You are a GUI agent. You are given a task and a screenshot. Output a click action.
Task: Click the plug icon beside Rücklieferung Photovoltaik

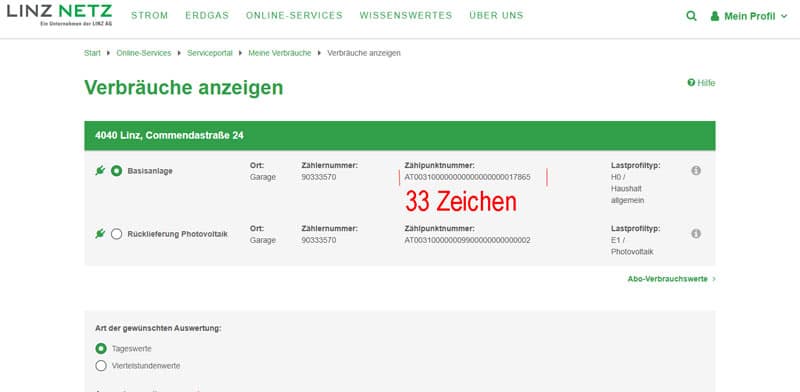pos(100,234)
